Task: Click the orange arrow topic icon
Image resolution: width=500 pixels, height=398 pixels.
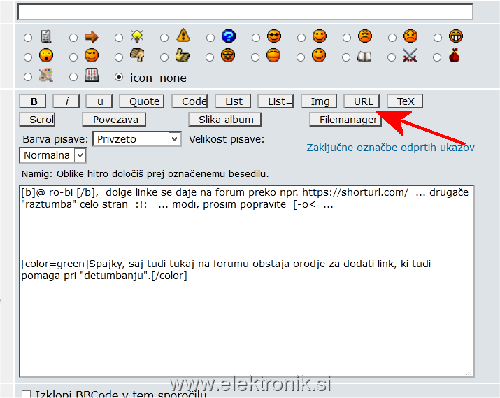Action: point(91,37)
